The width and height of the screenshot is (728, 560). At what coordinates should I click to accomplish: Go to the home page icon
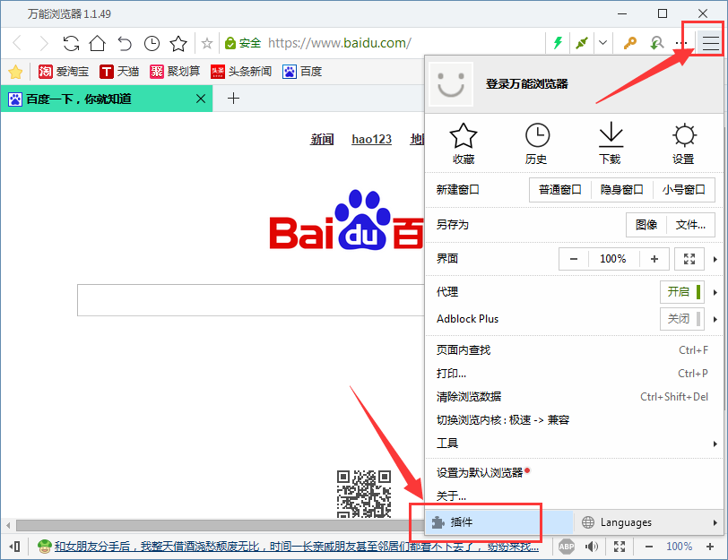98,43
